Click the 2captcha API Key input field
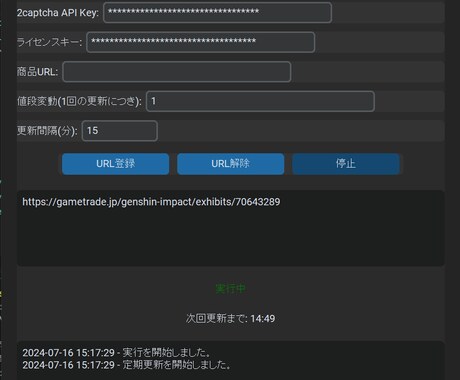 (217, 12)
